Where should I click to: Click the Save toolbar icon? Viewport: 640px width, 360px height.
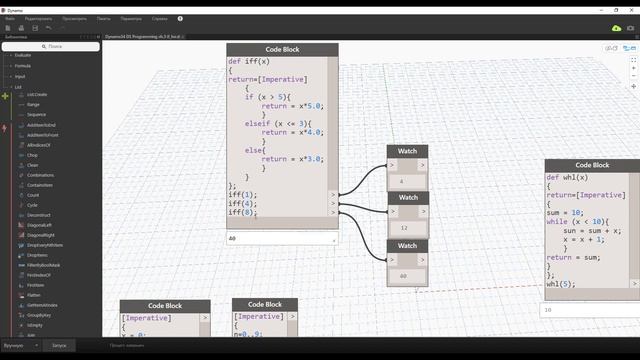(x=35, y=28)
